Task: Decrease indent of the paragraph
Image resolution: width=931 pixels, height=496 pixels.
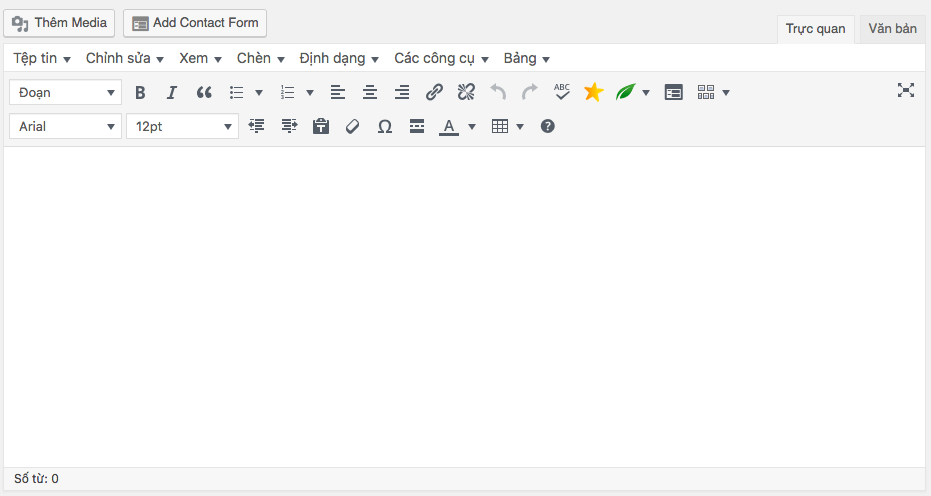Action: [256, 127]
